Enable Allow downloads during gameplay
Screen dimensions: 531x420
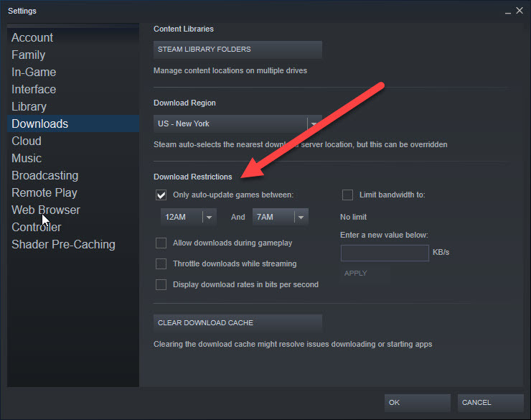coord(161,243)
